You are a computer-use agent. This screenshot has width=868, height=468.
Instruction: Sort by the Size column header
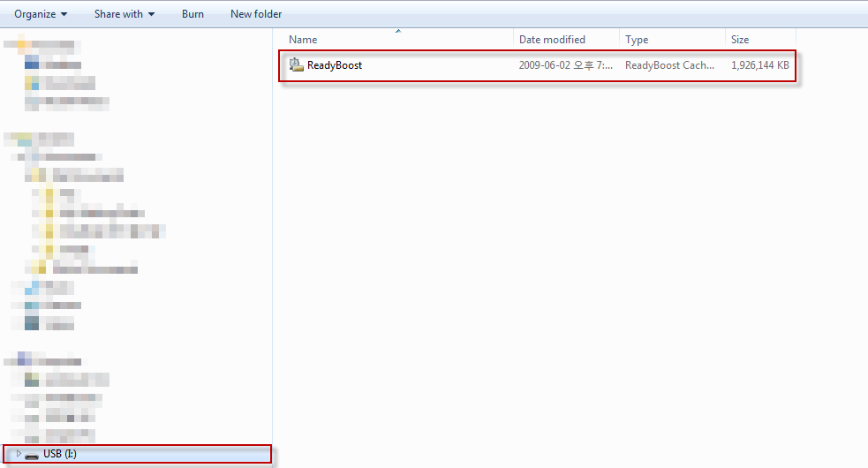(740, 40)
